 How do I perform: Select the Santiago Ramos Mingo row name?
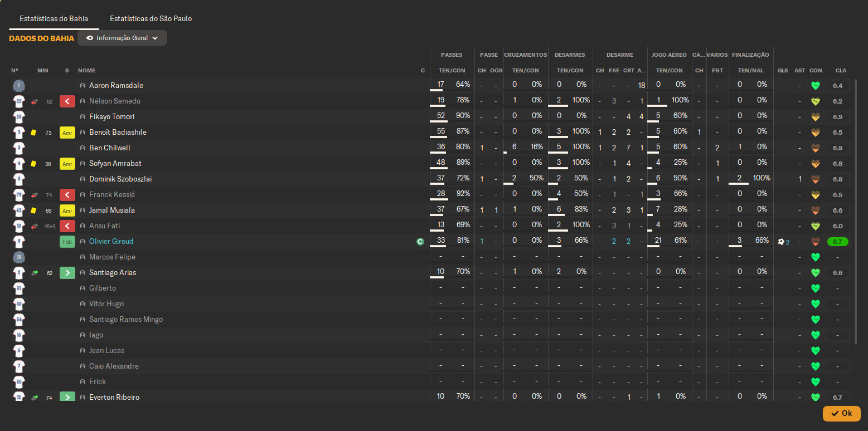tap(126, 320)
